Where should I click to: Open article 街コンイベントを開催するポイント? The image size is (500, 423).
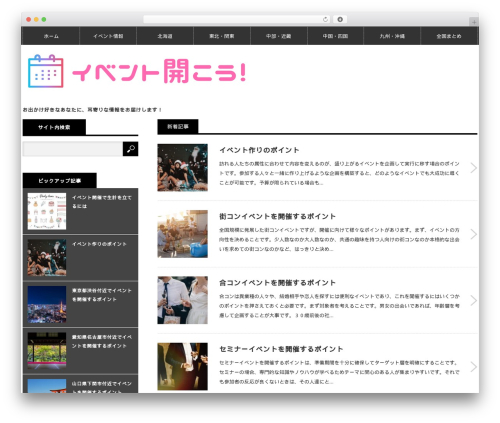coord(277,216)
